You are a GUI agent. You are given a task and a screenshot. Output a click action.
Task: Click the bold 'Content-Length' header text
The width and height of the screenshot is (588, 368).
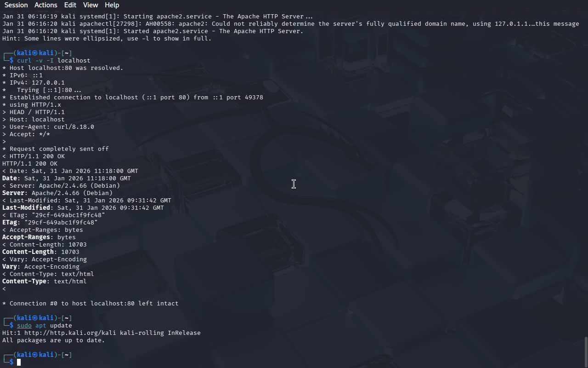(28, 252)
